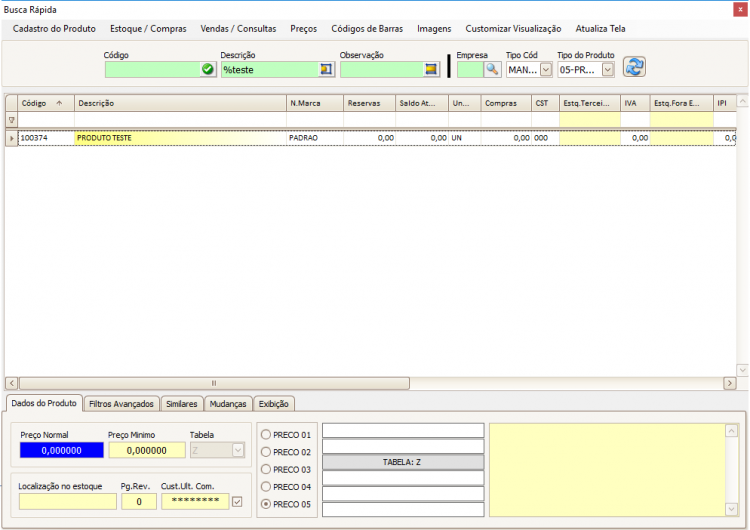
Task: Open the Tipo Cód dropdown
Action: (546, 70)
